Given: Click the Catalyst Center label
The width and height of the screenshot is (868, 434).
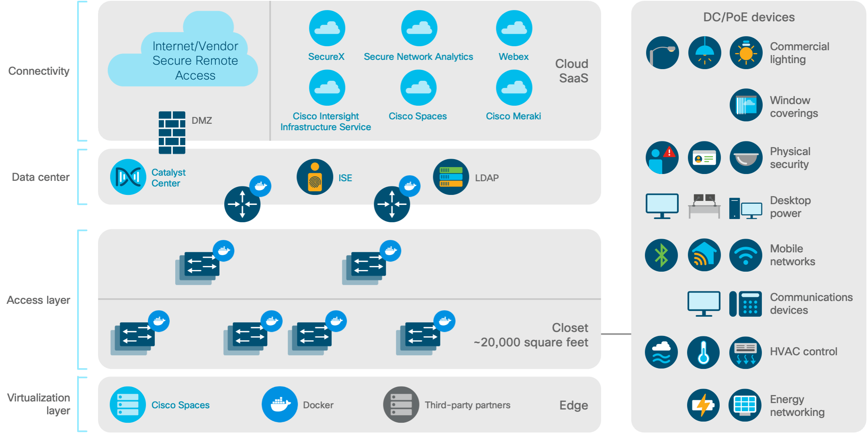Looking at the screenshot, I should point(168,178).
